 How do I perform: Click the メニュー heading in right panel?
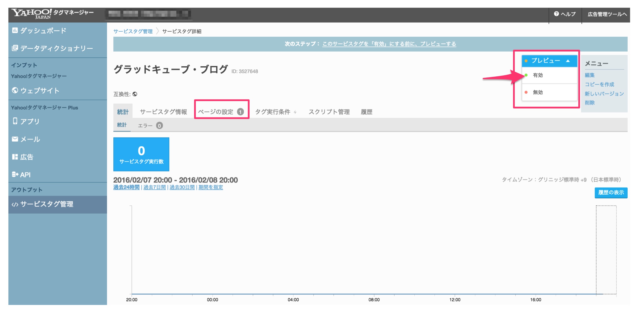click(596, 64)
